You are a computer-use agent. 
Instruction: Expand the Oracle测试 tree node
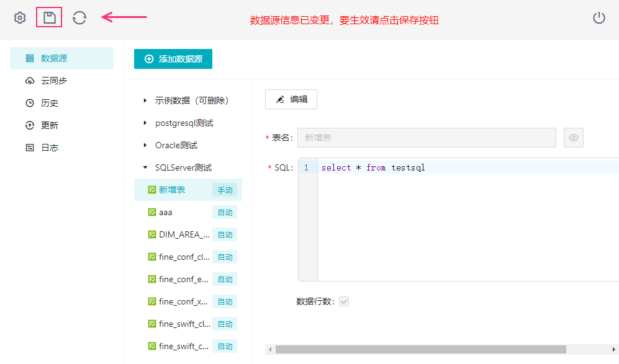pyautogui.click(x=145, y=145)
